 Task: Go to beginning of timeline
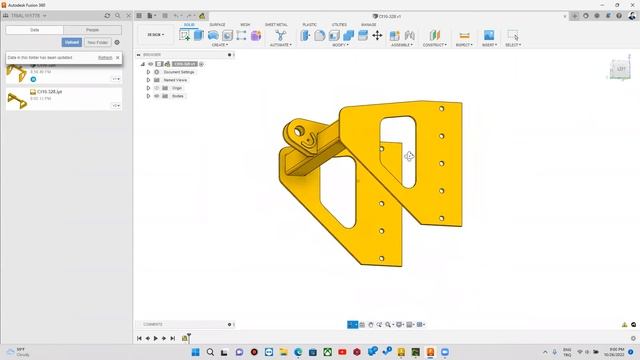pyautogui.click(x=139, y=338)
